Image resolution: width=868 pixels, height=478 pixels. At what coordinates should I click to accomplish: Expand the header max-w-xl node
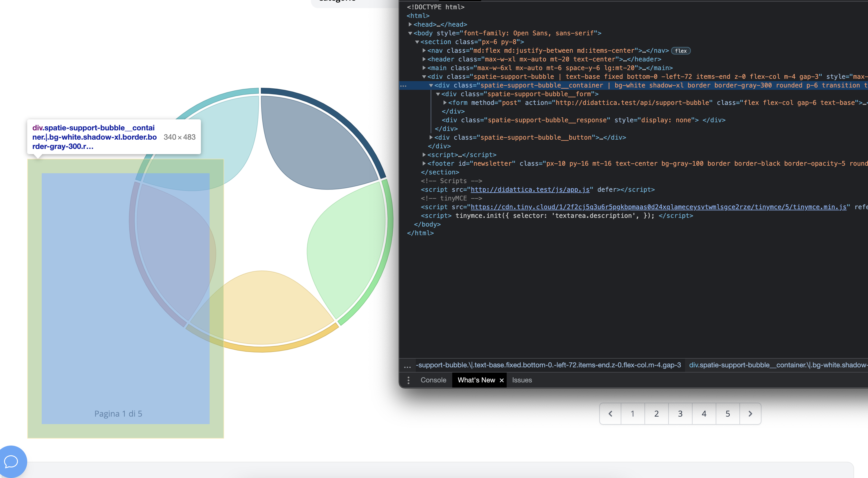coord(424,59)
